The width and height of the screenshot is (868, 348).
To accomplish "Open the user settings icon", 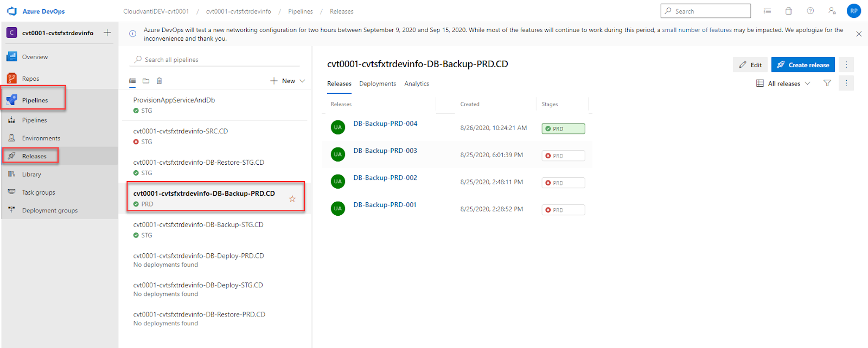I will point(832,11).
